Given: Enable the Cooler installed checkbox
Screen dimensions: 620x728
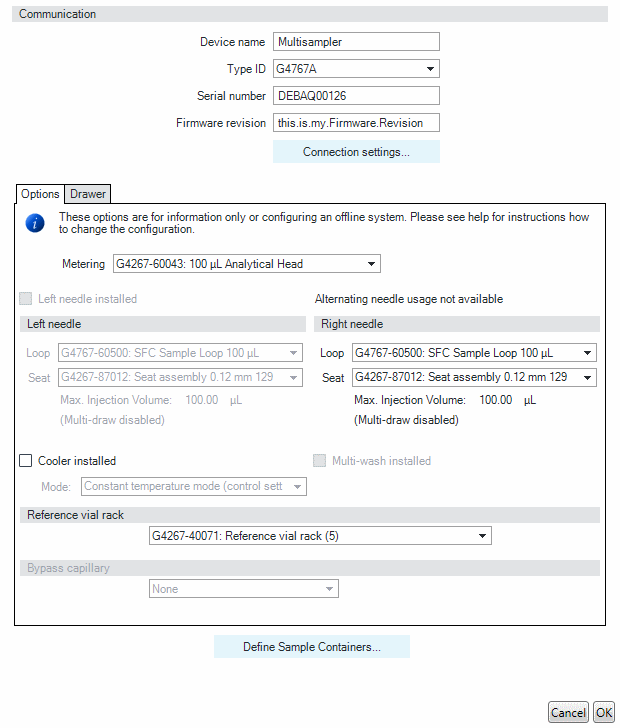Looking at the screenshot, I should pyautogui.click(x=26, y=461).
